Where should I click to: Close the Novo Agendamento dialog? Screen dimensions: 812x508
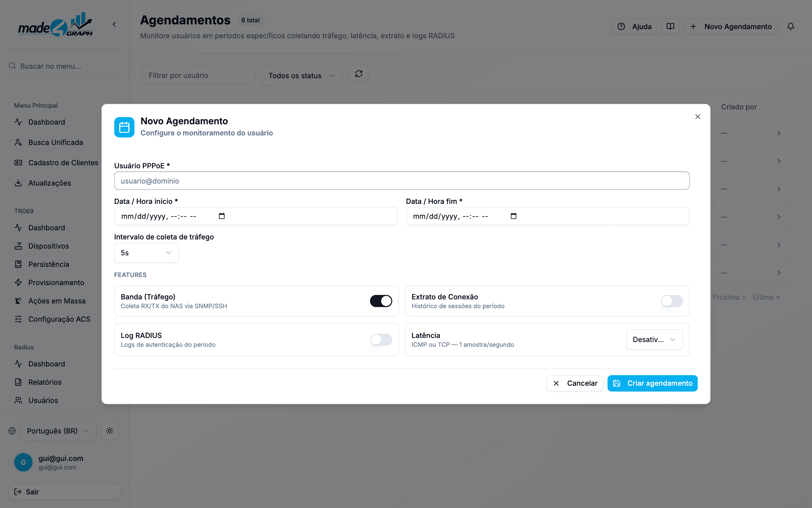[x=698, y=117]
